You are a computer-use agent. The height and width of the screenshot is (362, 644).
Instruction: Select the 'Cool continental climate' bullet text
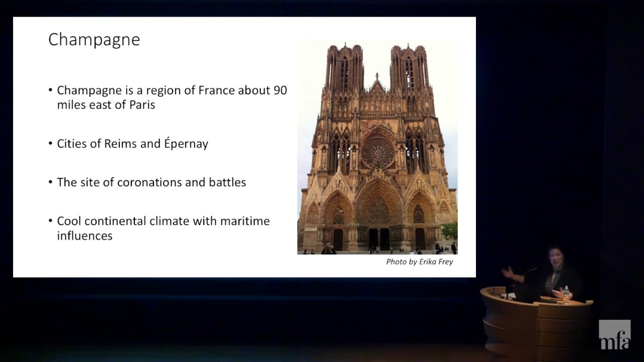coord(163,228)
